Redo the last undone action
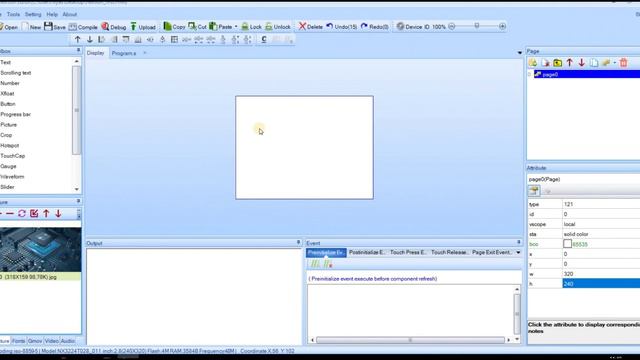This screenshot has width=640, height=360. (x=375, y=27)
